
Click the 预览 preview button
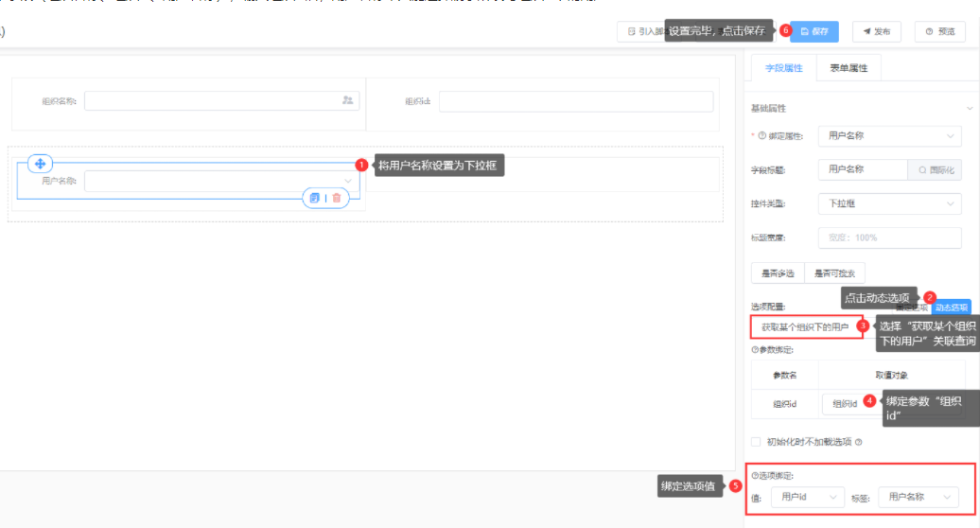coord(939,31)
